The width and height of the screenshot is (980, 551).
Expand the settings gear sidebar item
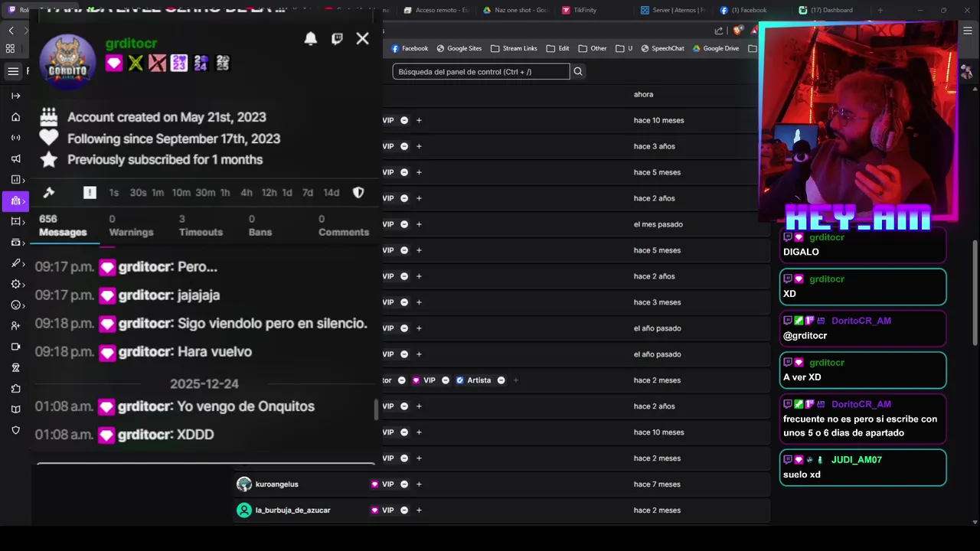pyautogui.click(x=17, y=284)
